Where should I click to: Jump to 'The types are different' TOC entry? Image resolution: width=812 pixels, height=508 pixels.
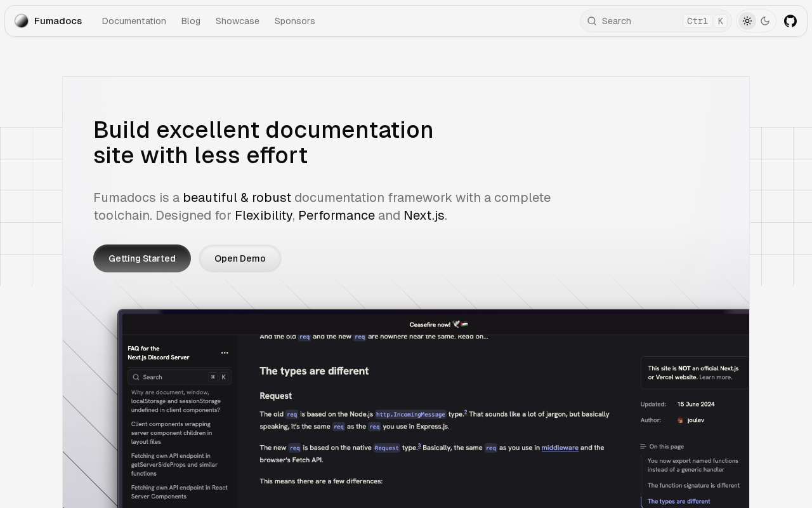tap(679, 502)
